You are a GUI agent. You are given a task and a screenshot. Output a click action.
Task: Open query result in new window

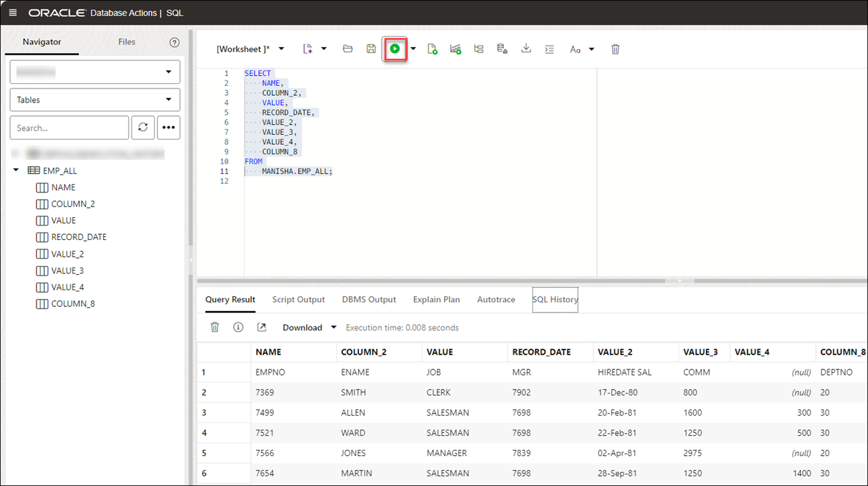click(x=261, y=327)
